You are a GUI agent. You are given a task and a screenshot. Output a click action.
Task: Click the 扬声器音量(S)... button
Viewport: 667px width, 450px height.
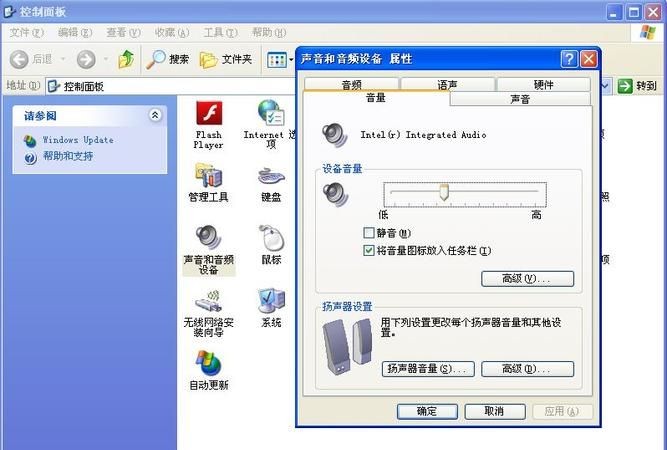click(x=428, y=368)
